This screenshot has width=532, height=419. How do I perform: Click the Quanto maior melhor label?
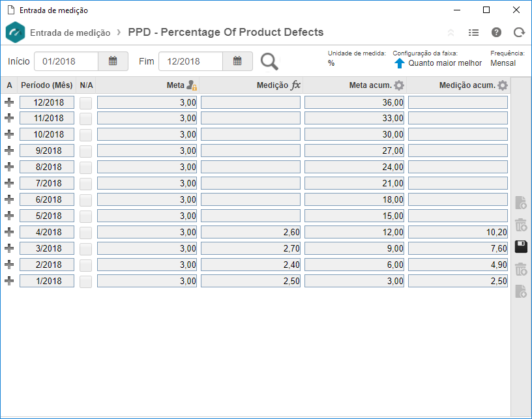(x=445, y=63)
